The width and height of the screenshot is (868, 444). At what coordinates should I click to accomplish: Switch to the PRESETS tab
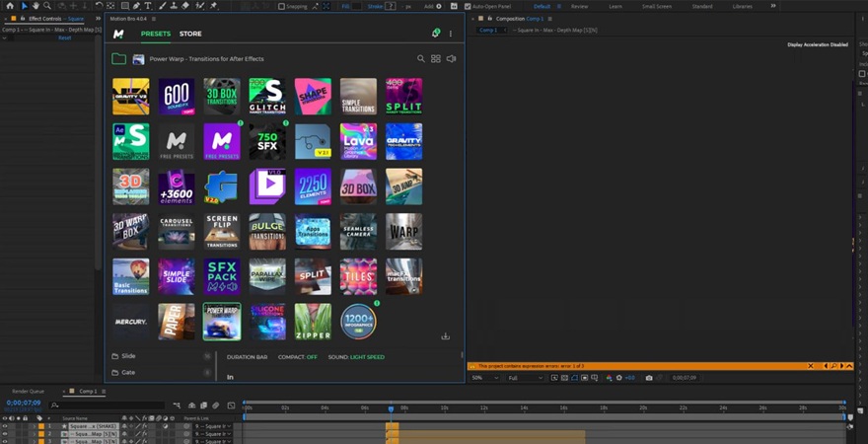pos(156,34)
